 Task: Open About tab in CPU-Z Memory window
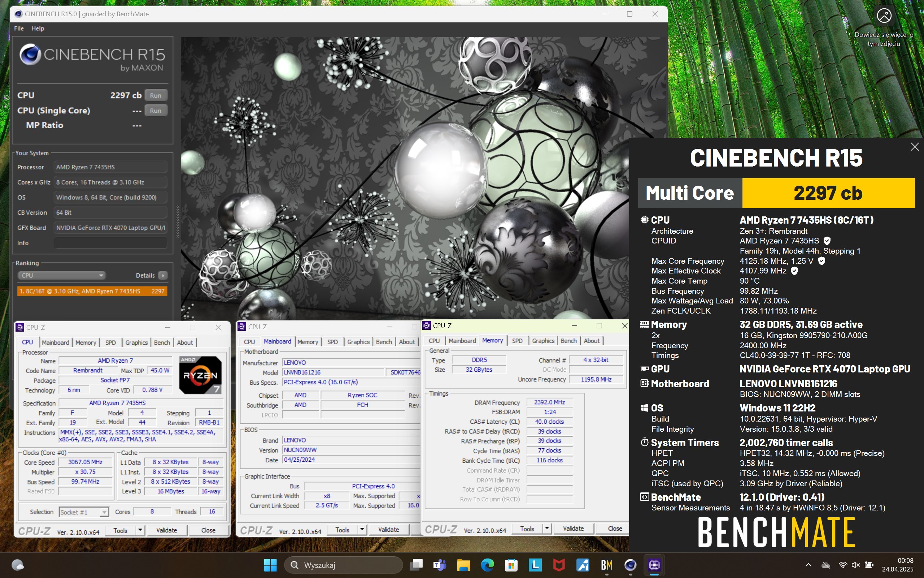coord(592,341)
